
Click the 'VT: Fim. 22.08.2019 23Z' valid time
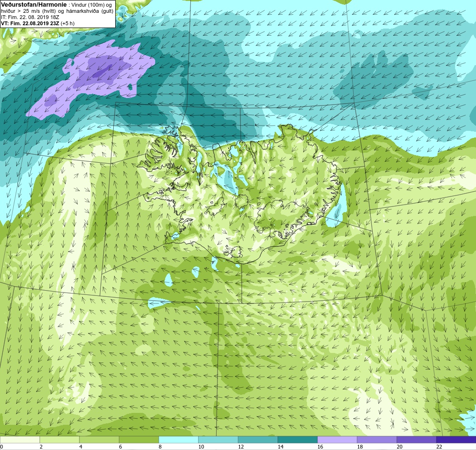(30, 23)
